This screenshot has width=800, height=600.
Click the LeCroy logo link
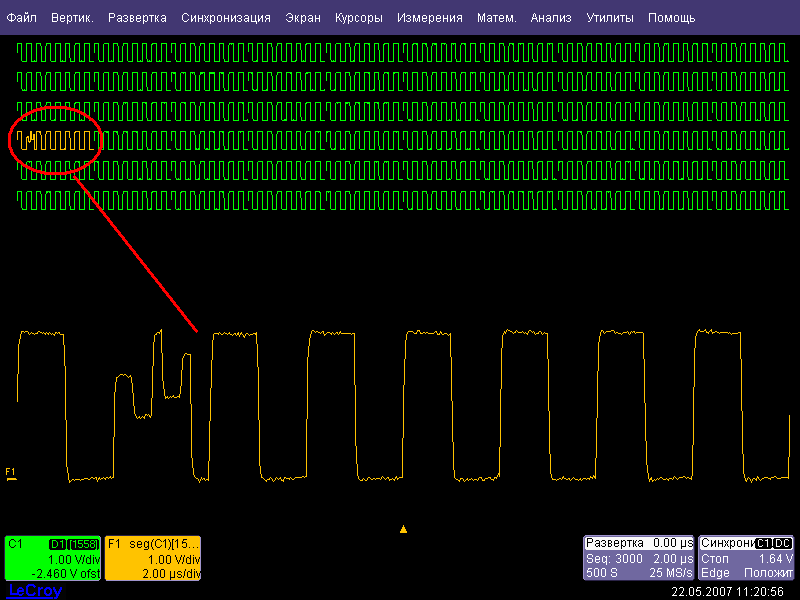(35, 591)
